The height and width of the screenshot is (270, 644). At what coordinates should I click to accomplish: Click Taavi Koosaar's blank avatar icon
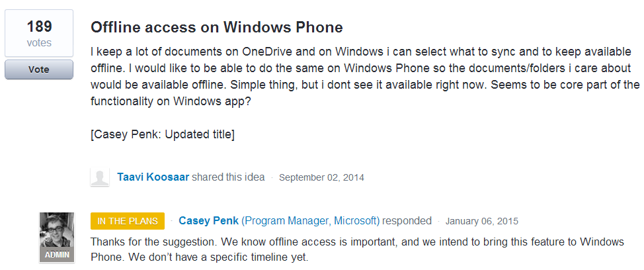click(x=100, y=177)
